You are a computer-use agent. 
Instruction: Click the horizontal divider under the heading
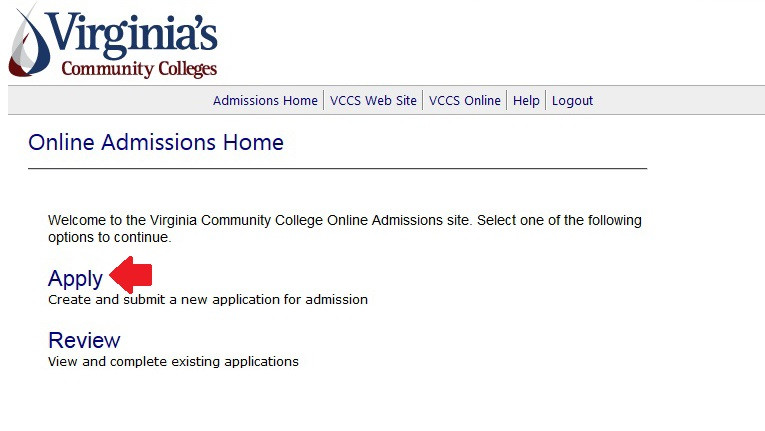[x=337, y=168]
